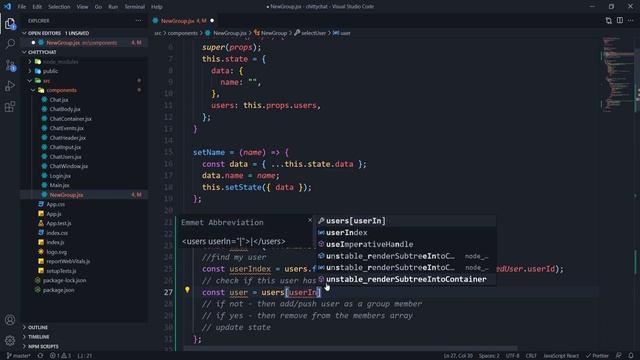
Task: Expand the NPM Scripts section
Action: tap(24, 346)
